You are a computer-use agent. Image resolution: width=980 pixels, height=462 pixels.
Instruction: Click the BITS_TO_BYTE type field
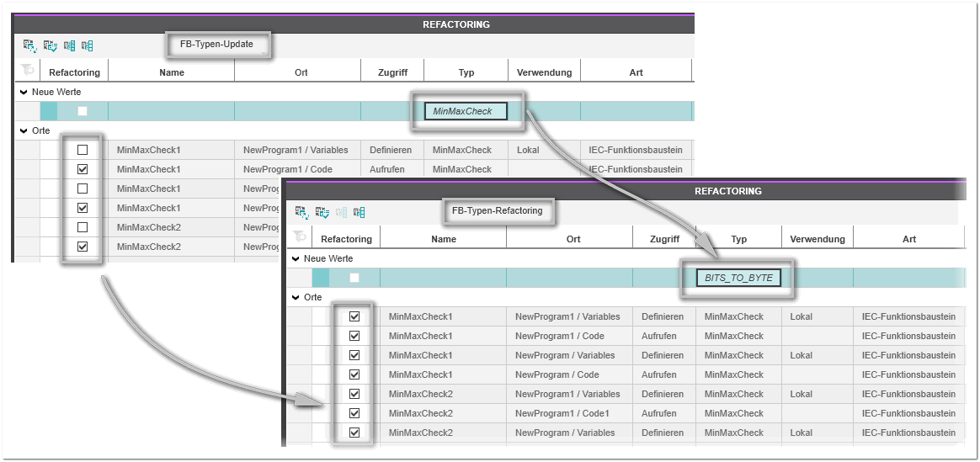[738, 277]
